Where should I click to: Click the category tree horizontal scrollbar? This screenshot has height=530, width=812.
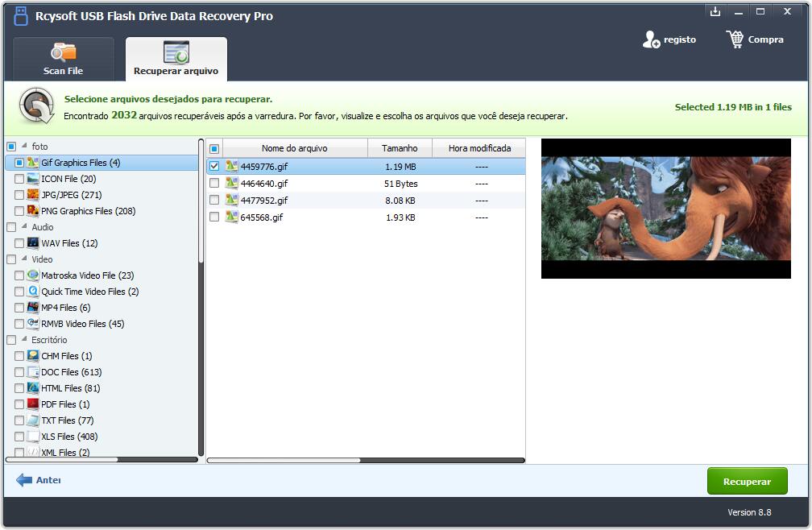tap(101, 459)
